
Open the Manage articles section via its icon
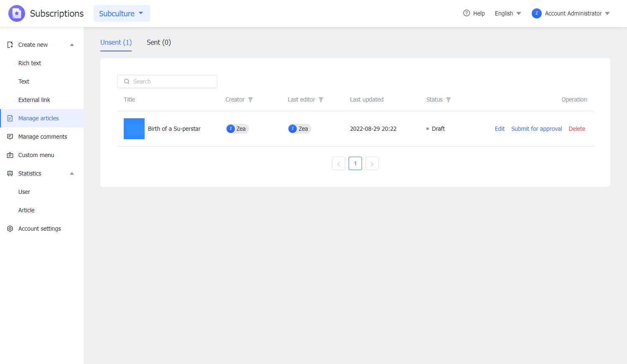tap(10, 118)
